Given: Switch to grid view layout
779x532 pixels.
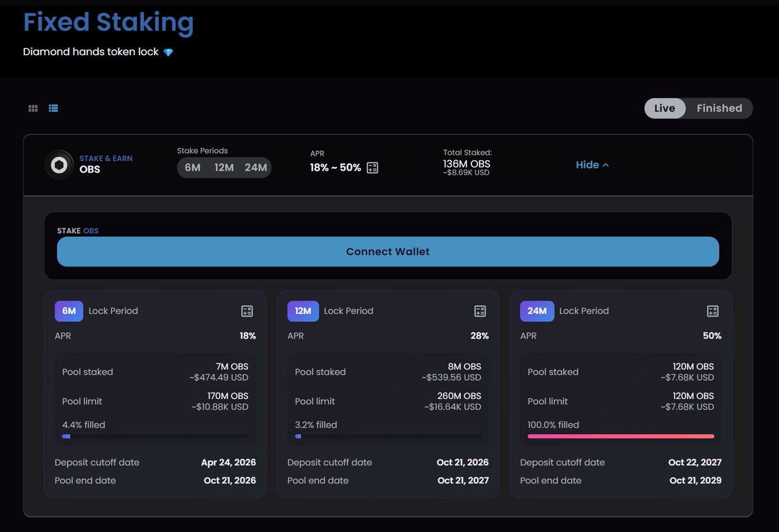Looking at the screenshot, I should tap(32, 108).
